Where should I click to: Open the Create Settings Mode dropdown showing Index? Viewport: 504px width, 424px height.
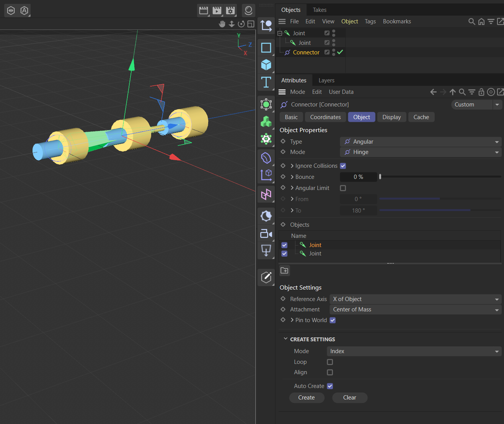[414, 351]
